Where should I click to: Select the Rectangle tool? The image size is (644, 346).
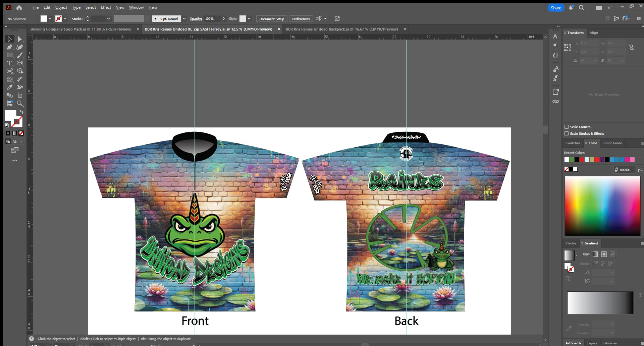(x=10, y=55)
